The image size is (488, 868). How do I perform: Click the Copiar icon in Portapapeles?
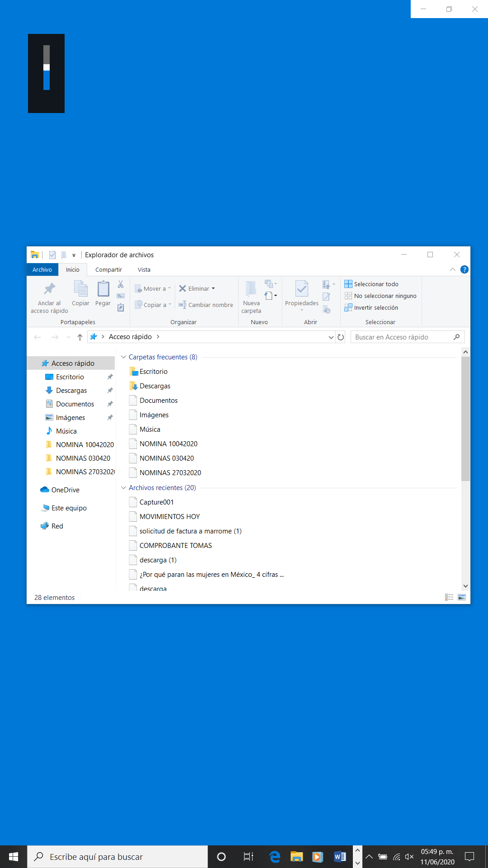coord(80,289)
